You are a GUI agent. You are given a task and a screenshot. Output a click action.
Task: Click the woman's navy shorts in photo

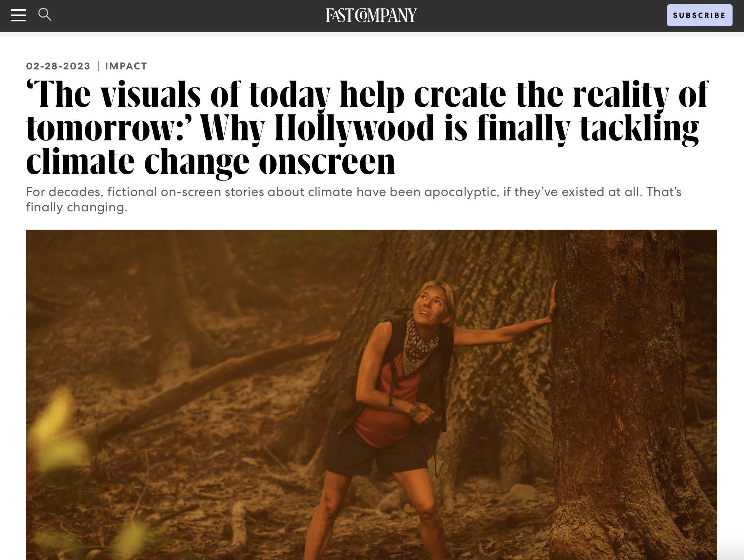(378, 454)
